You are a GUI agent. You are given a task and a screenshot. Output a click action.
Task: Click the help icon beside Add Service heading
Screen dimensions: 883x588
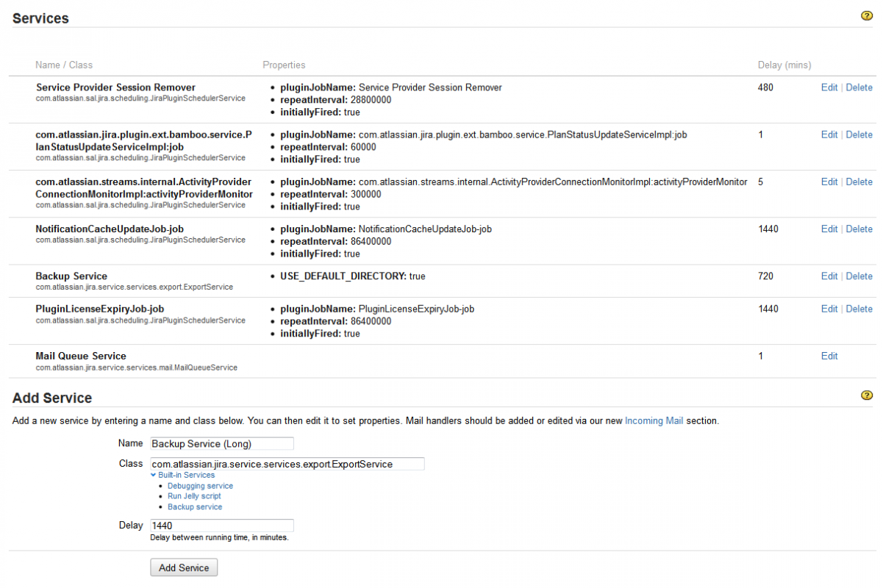867,395
